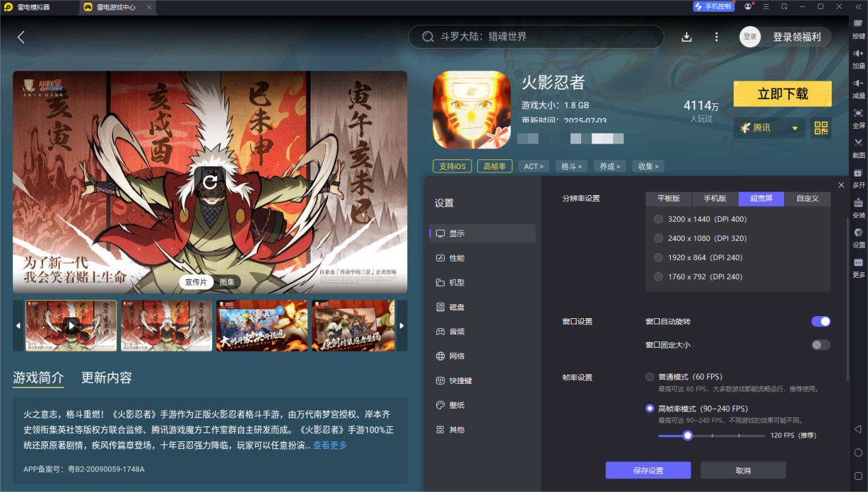Click the Android home circle button
The image size is (868, 492).
[858, 452]
